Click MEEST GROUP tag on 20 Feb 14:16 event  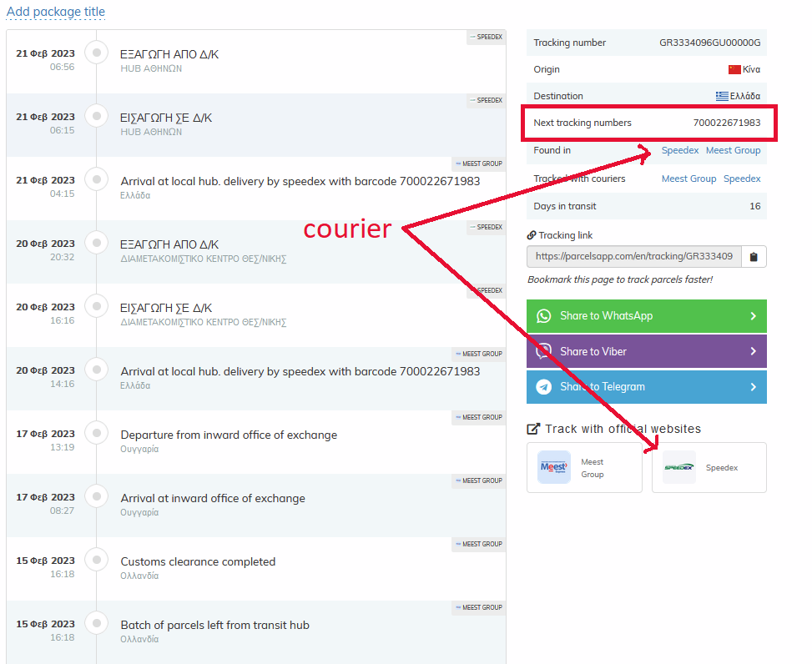click(x=478, y=354)
